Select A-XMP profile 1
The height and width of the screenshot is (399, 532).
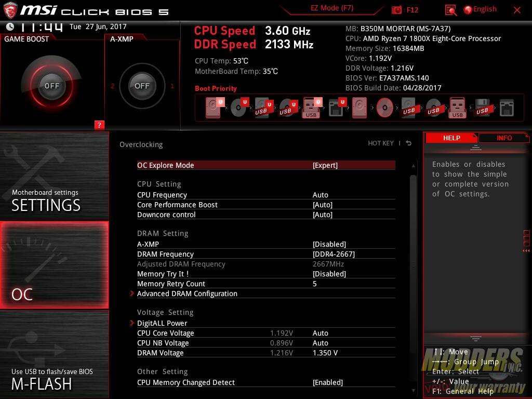click(x=172, y=86)
